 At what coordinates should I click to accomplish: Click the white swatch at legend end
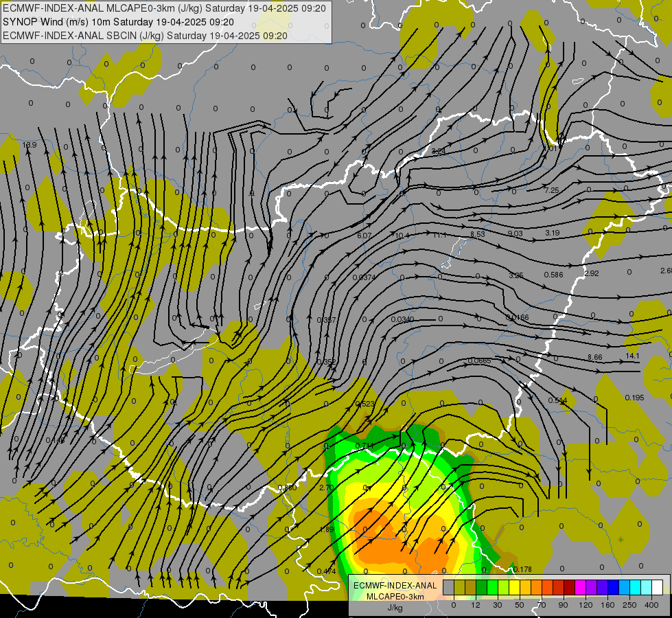pyautogui.click(x=657, y=588)
